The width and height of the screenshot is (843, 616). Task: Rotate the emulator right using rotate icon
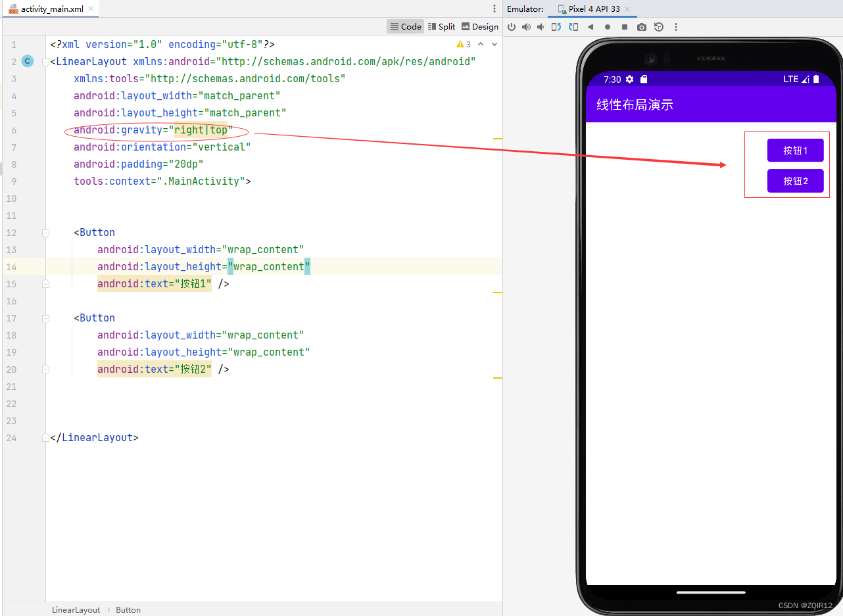tap(573, 26)
